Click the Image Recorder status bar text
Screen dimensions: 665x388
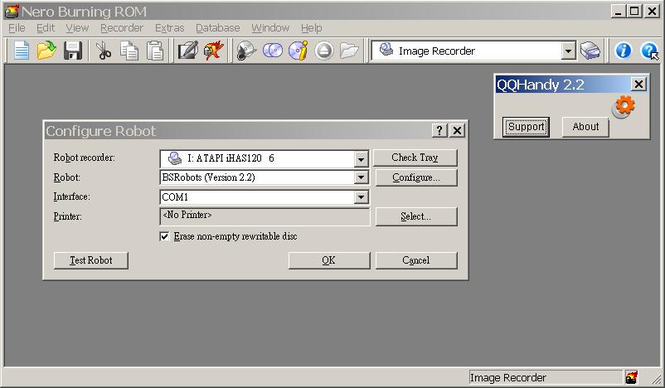point(508,377)
